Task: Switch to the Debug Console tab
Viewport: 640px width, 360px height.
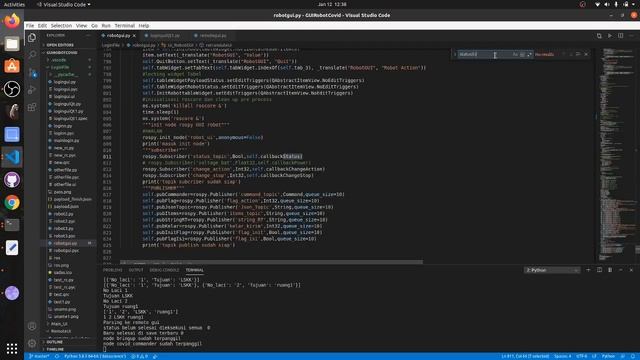Action: click(x=164, y=270)
